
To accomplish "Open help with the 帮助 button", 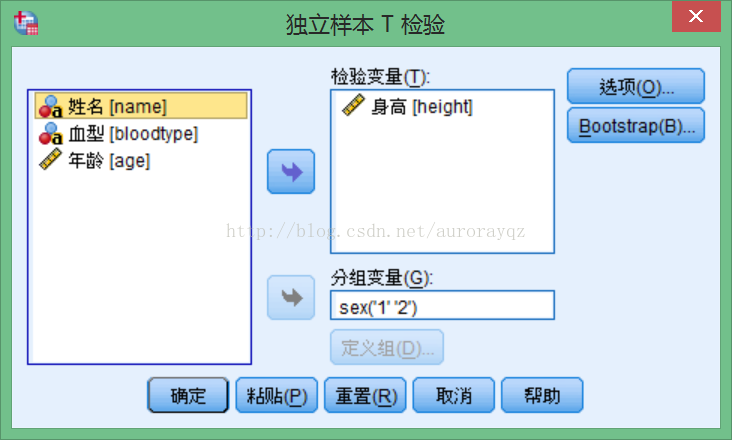I will tap(542, 395).
